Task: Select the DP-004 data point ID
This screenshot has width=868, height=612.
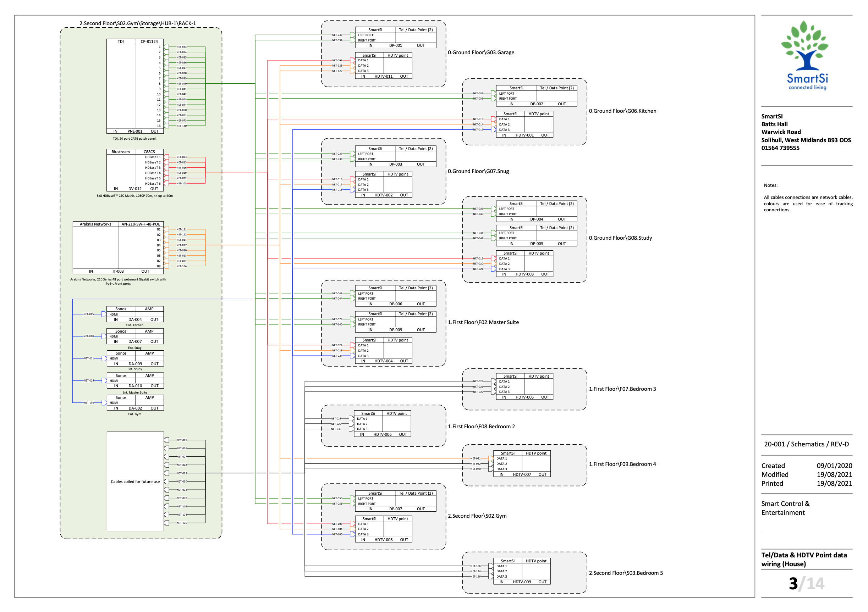Action: coord(537,219)
